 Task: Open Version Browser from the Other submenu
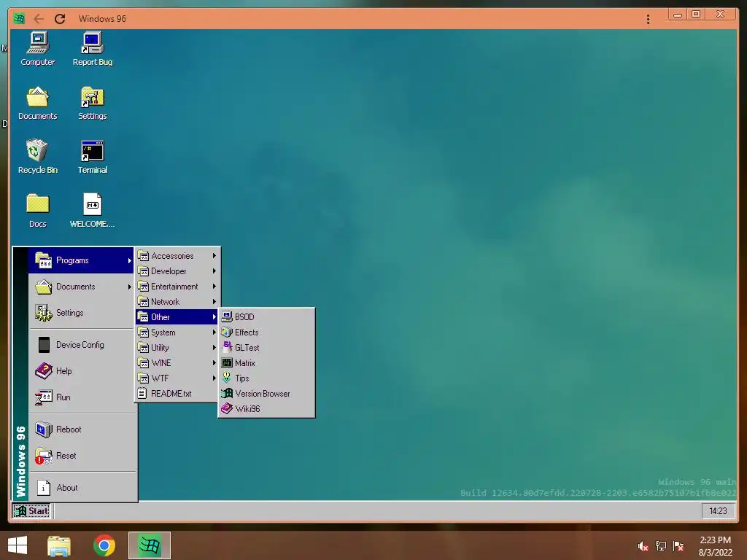coord(266,393)
